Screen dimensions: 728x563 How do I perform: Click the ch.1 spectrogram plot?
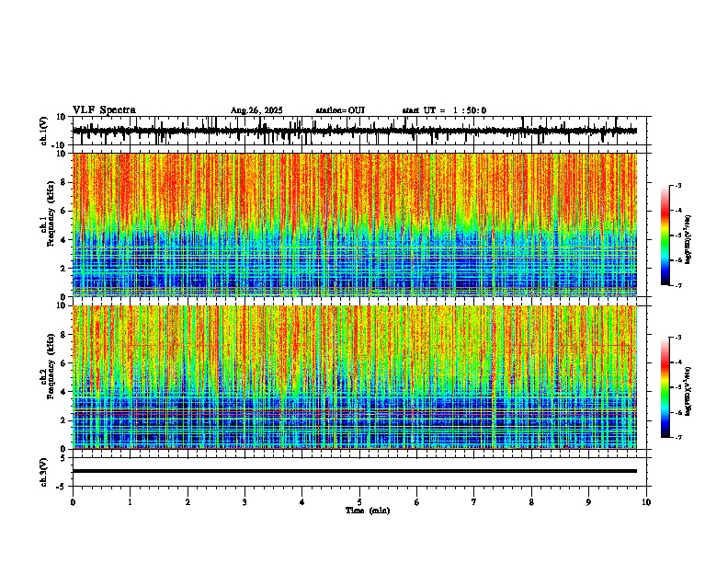(355, 224)
